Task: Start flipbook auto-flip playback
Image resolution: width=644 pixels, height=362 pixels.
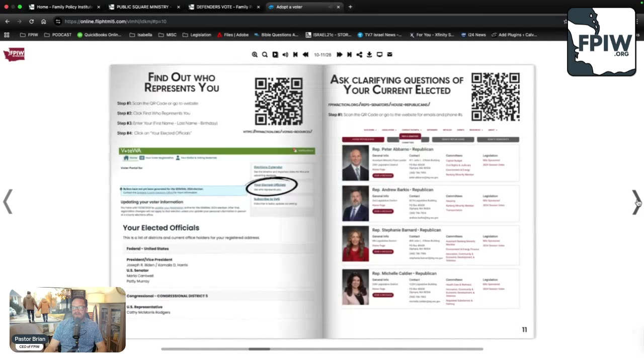Action: [x=275, y=54]
